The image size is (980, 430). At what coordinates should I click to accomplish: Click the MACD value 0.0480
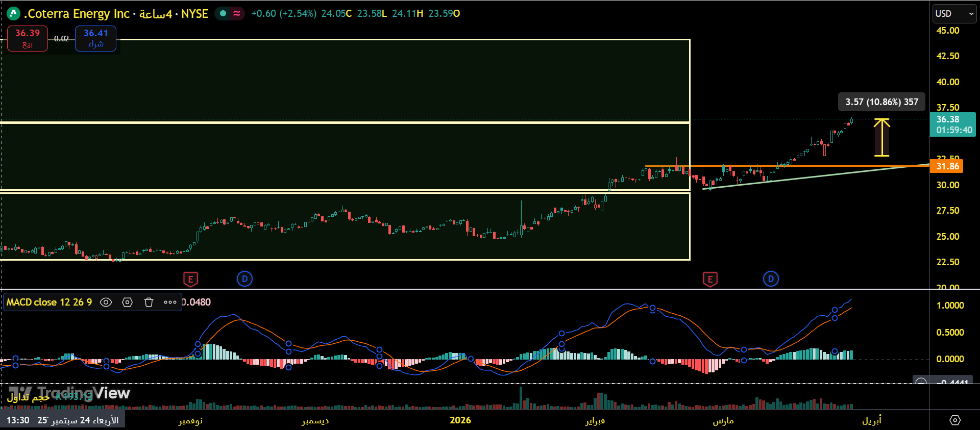(x=197, y=302)
